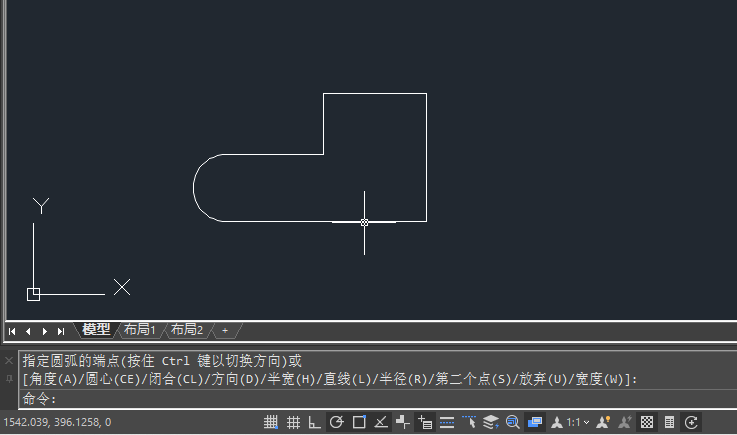Toggle ortho mode in status bar
737x435 pixels.
314,422
